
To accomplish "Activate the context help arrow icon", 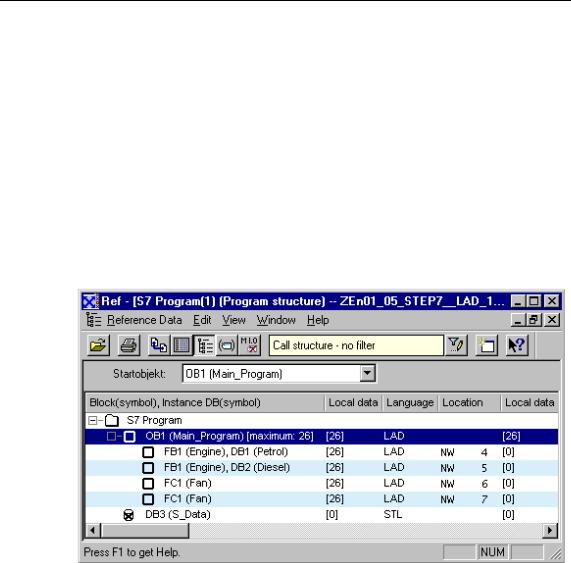I will 517,345.
